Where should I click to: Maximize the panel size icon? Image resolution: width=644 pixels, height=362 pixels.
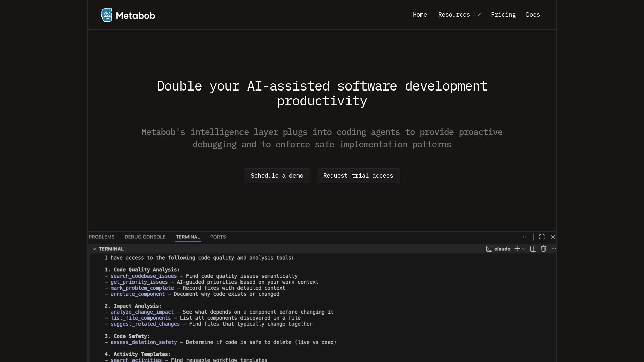542,237
